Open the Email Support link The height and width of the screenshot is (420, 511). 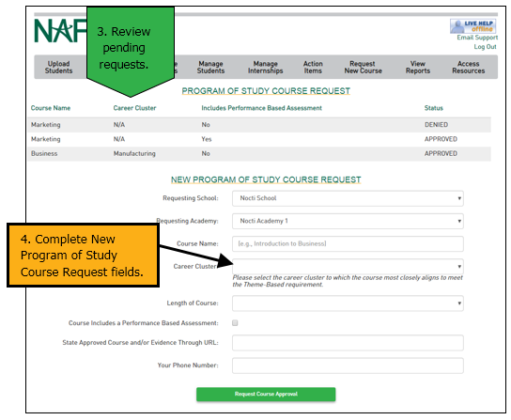tap(477, 38)
